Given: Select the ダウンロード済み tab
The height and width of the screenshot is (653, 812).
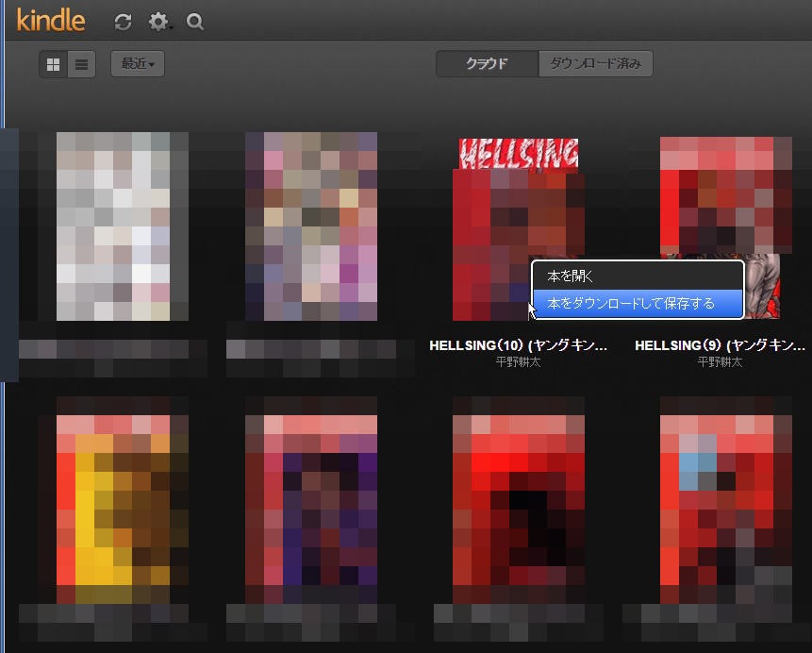Looking at the screenshot, I should pyautogui.click(x=595, y=64).
